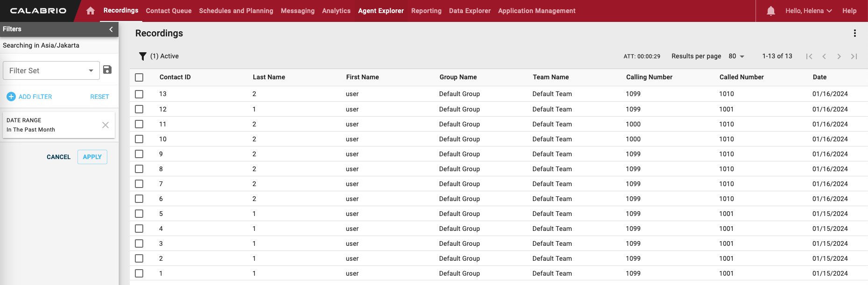This screenshot has height=285, width=868.
Task: Collapse the Filters panel
Action: (x=111, y=29)
